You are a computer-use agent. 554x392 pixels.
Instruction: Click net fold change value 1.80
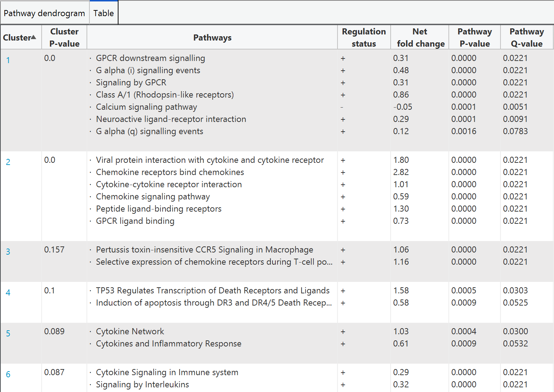401,160
